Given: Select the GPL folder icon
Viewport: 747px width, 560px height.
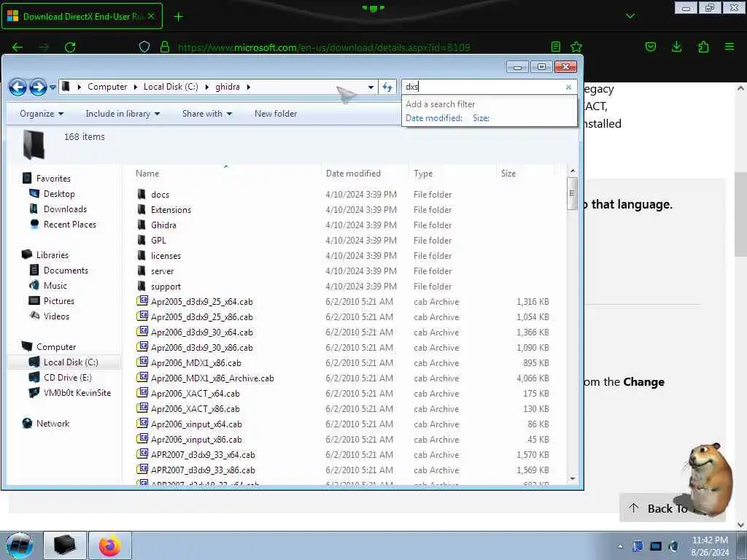Looking at the screenshot, I should (x=142, y=240).
